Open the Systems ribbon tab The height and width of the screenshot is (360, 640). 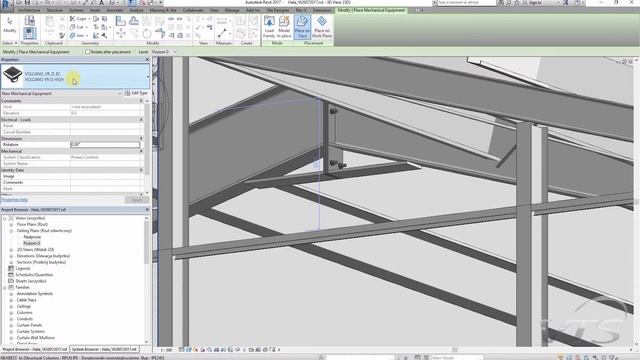tap(76, 10)
